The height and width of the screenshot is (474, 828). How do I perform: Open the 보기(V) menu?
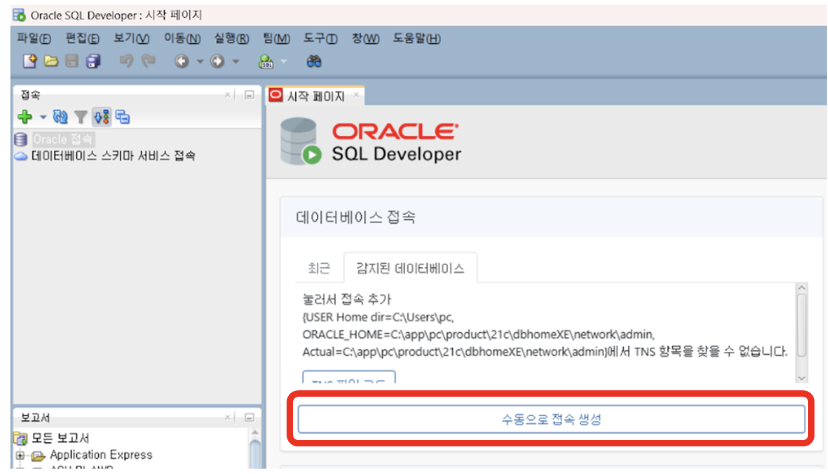tap(131, 38)
